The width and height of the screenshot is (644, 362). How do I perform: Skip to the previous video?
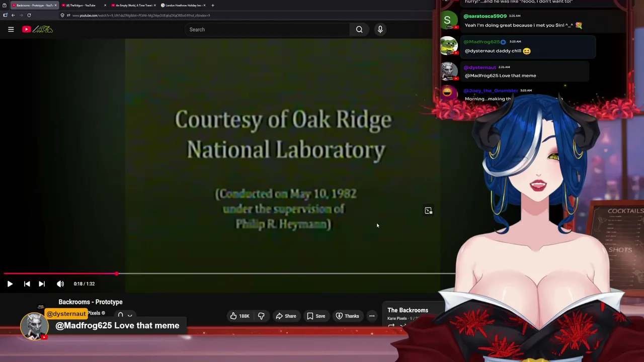[27, 284]
